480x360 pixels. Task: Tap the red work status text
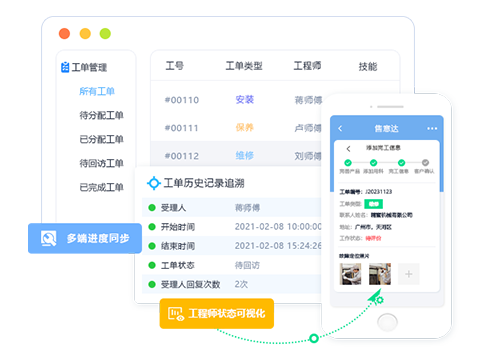(373, 238)
